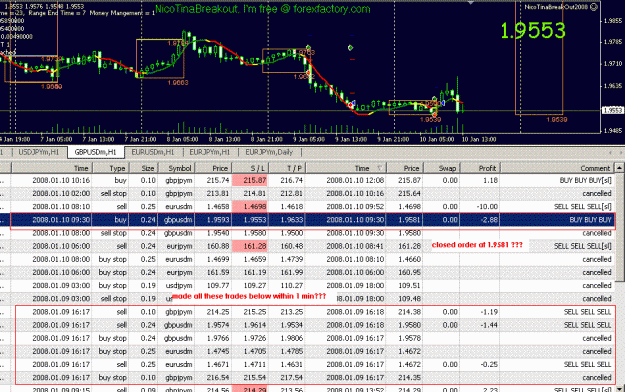Viewport: 625px width, 392px height.
Task: Click the price cell 161.59
Action: (218, 272)
